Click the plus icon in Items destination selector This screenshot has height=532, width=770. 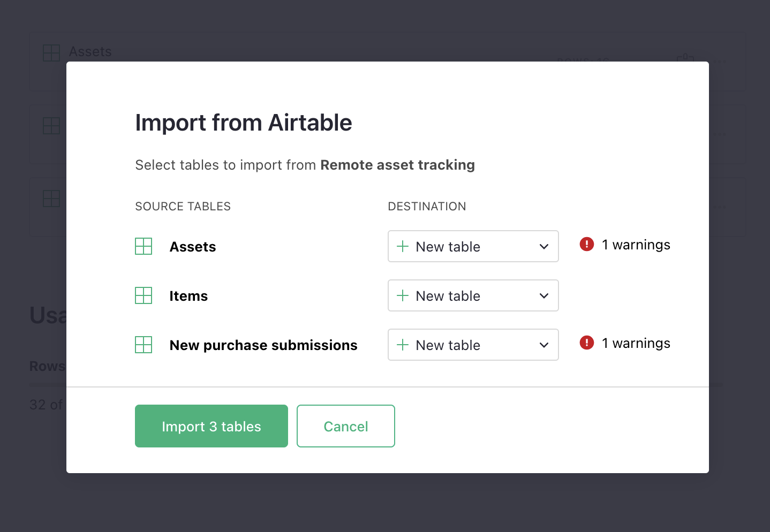pos(402,295)
